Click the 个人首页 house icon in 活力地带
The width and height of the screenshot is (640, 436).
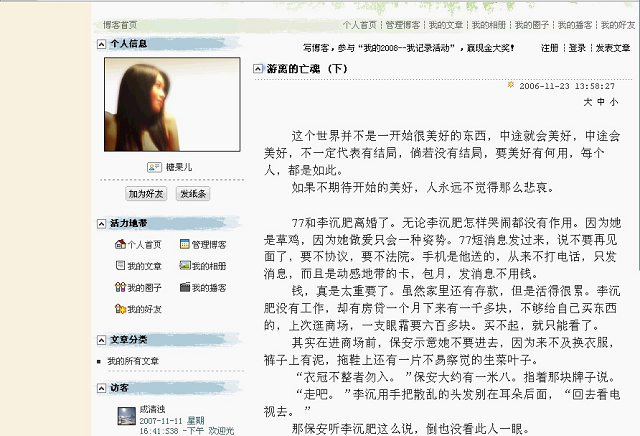(120, 244)
